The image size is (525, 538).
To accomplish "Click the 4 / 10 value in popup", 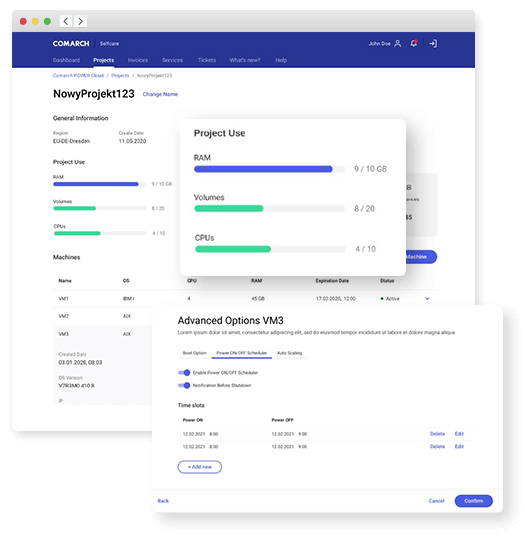I will tap(365, 249).
